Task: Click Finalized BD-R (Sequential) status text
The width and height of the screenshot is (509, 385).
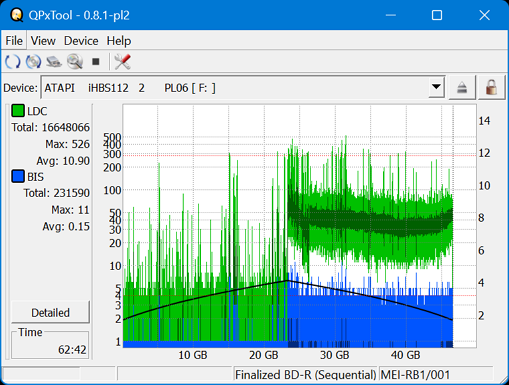Action: tap(305, 375)
